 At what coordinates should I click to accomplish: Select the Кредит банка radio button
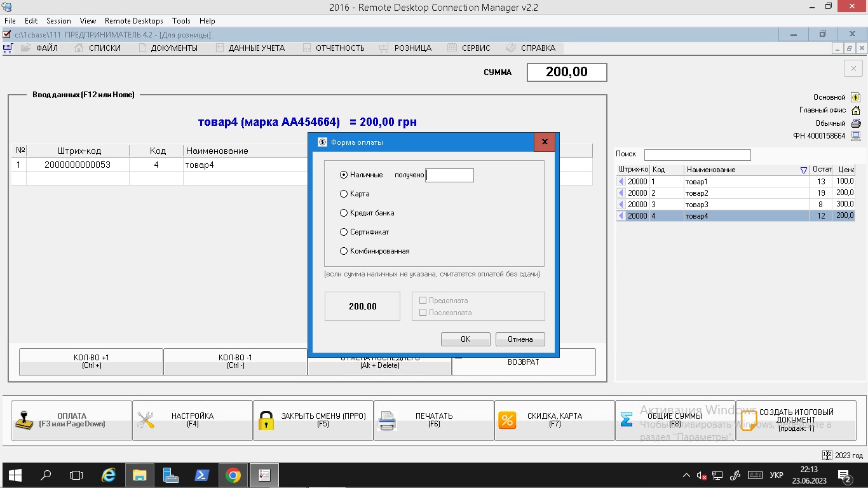tap(344, 213)
